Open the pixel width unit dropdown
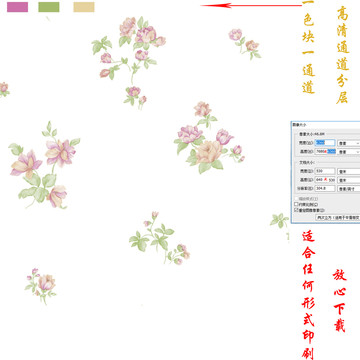 pyautogui.click(x=349, y=143)
